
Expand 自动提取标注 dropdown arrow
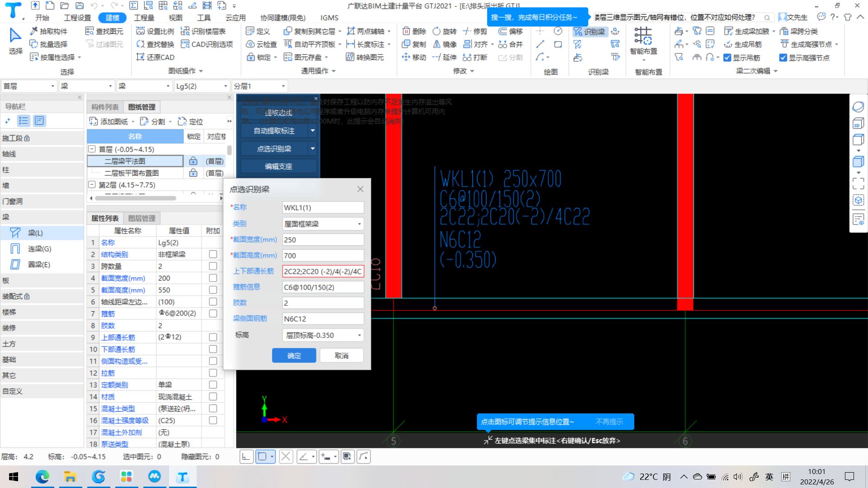312,131
